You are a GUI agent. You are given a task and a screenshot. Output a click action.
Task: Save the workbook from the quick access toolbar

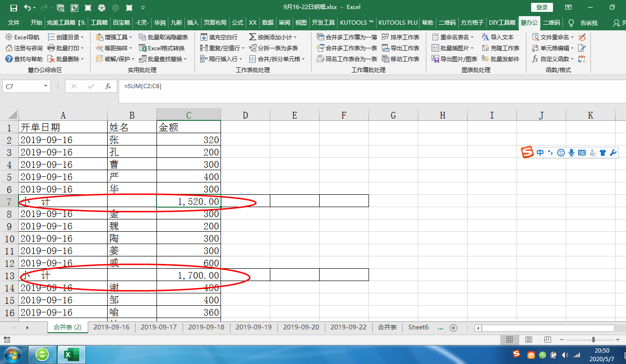(14, 8)
